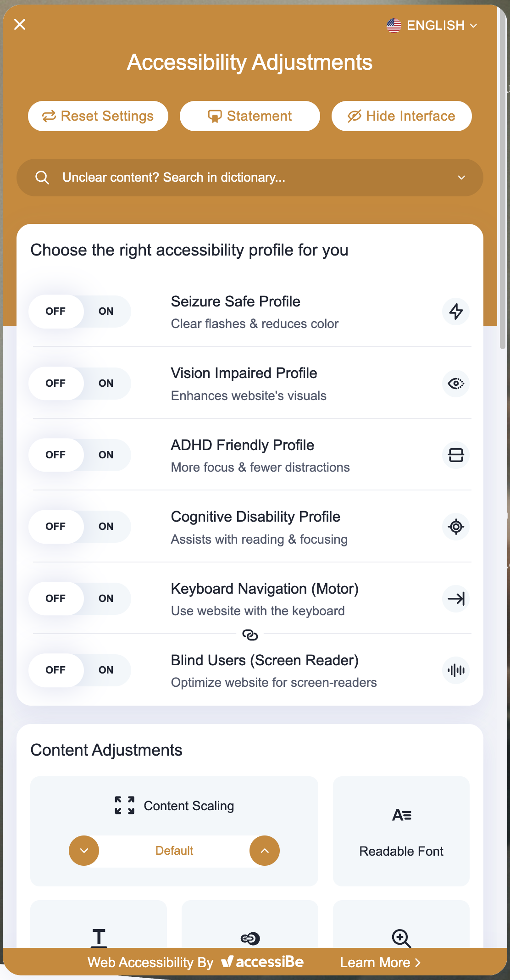Click the Readable Font icon
Screen dimensions: 510x980
(401, 815)
